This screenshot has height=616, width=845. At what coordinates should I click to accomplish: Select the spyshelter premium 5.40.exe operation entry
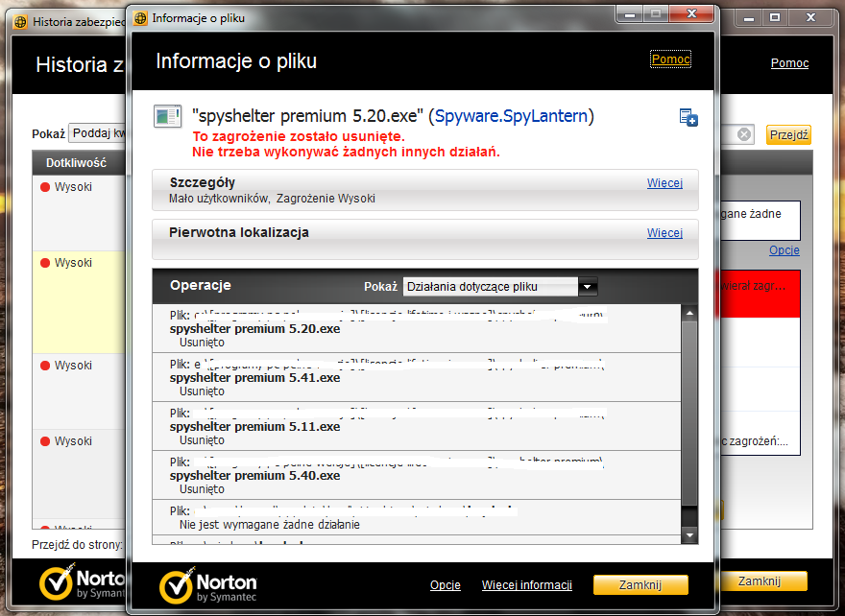point(417,476)
